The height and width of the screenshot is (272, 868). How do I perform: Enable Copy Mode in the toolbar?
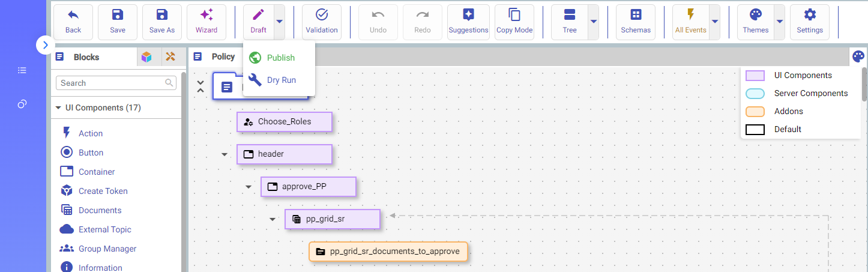click(514, 16)
